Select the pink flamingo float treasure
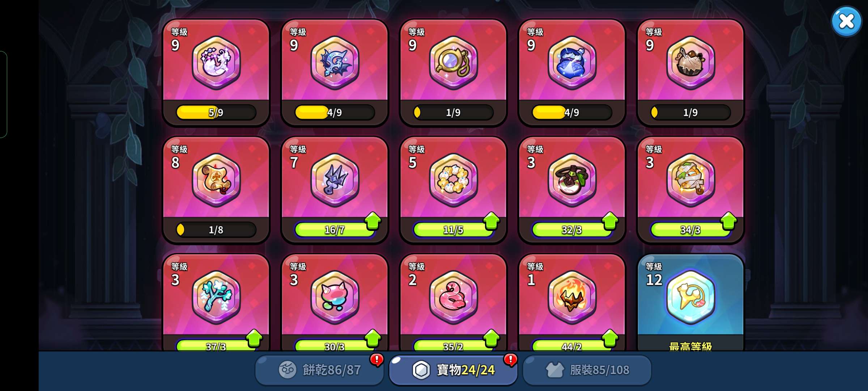 coord(453,297)
